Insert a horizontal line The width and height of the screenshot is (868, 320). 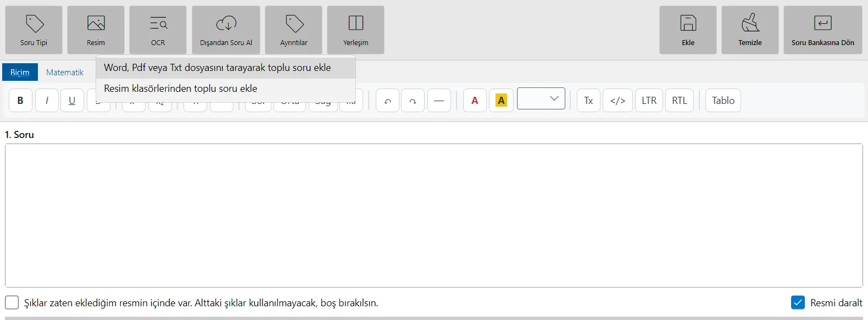(x=439, y=101)
